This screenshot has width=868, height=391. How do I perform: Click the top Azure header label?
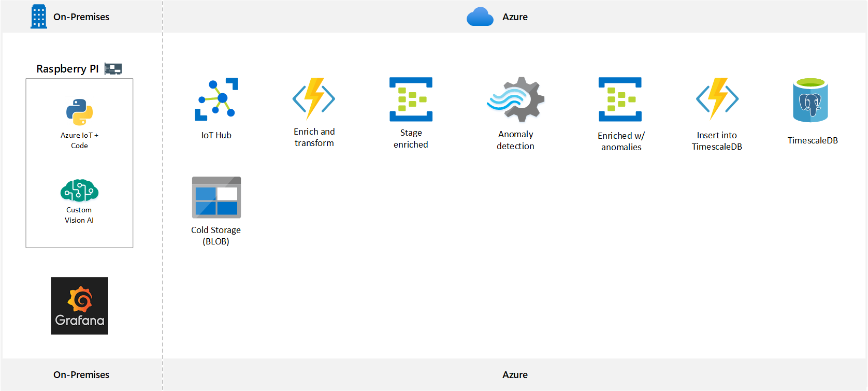click(515, 17)
